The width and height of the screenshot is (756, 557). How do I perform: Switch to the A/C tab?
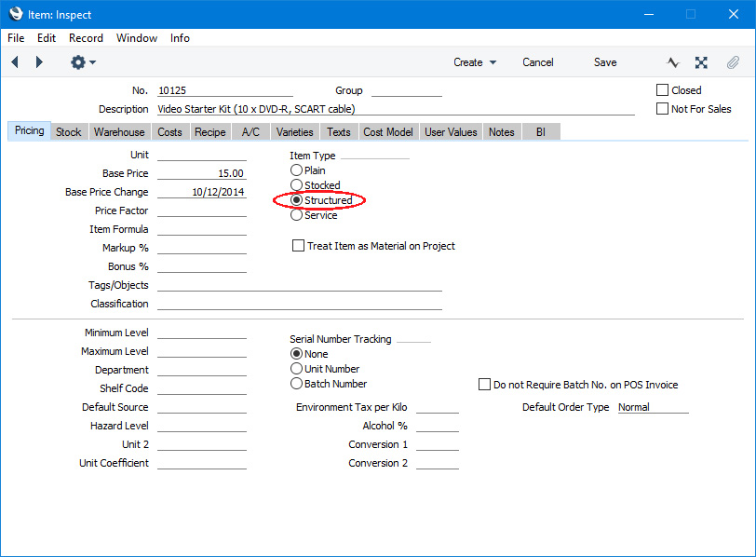click(x=250, y=132)
